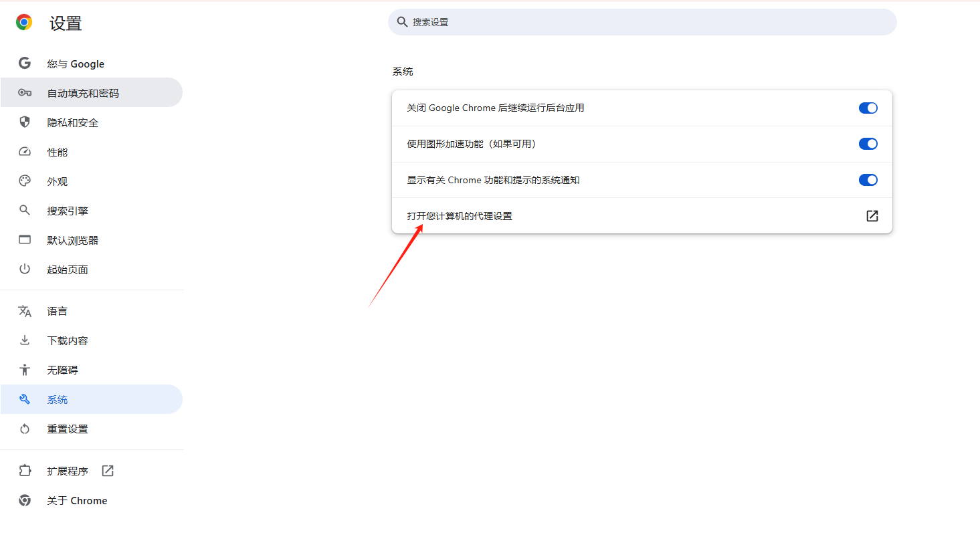Click the wrench icon for 系统
The height and width of the screenshot is (539, 980).
pos(25,399)
